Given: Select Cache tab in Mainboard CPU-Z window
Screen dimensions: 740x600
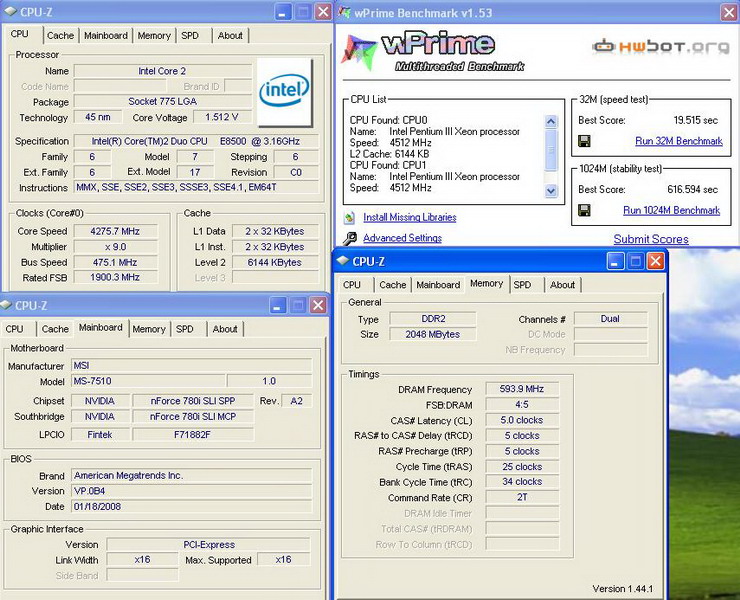Looking at the screenshot, I should pyautogui.click(x=55, y=329).
